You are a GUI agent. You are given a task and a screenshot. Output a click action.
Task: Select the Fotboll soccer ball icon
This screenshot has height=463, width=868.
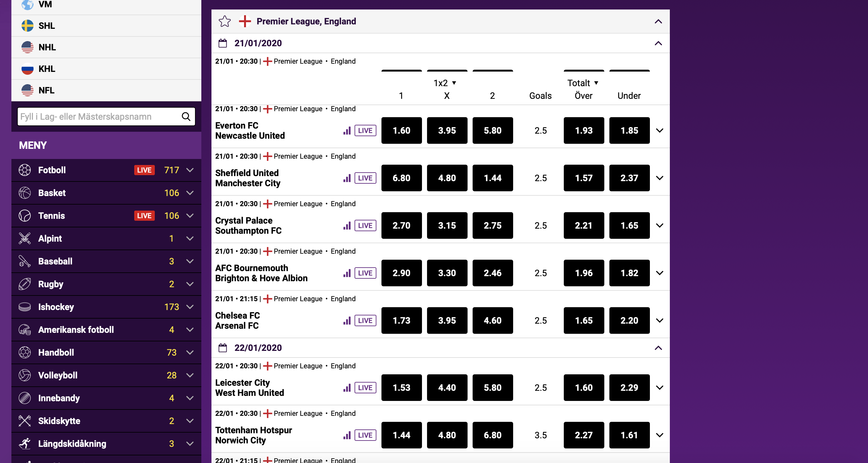point(25,170)
